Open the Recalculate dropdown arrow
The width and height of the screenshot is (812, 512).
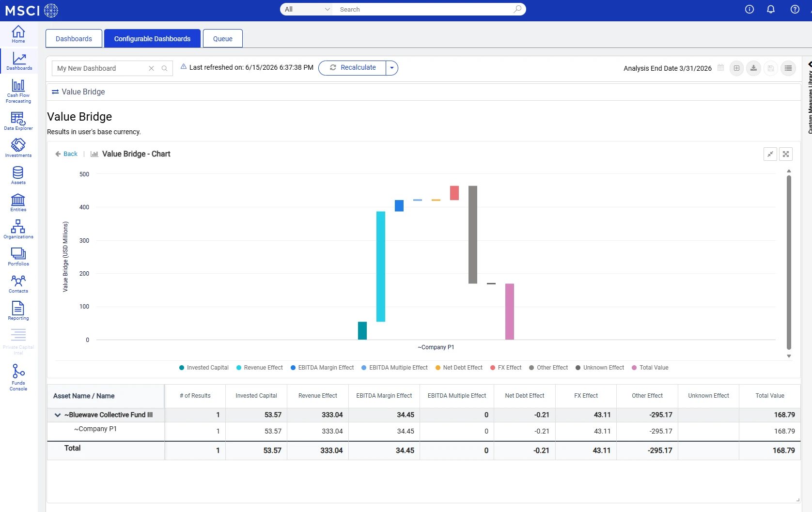[x=392, y=68]
